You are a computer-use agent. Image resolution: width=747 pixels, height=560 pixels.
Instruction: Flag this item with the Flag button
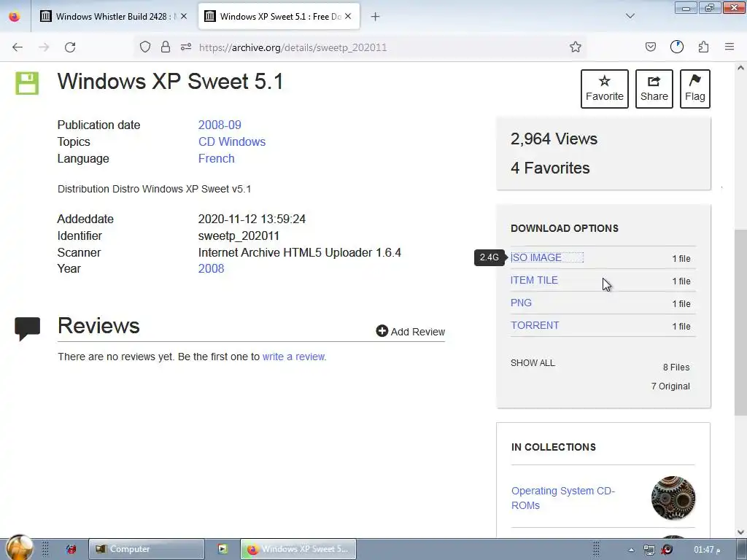(695, 89)
